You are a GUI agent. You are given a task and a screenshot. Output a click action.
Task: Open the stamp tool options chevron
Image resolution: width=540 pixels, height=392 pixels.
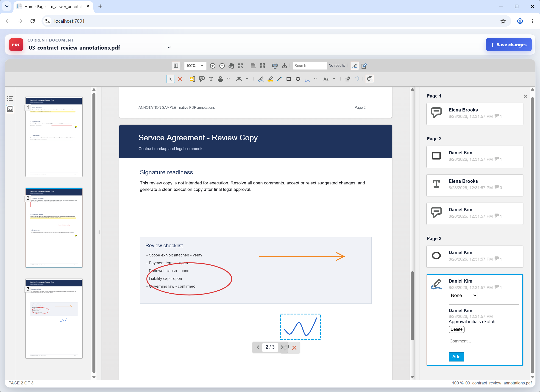[x=228, y=79]
